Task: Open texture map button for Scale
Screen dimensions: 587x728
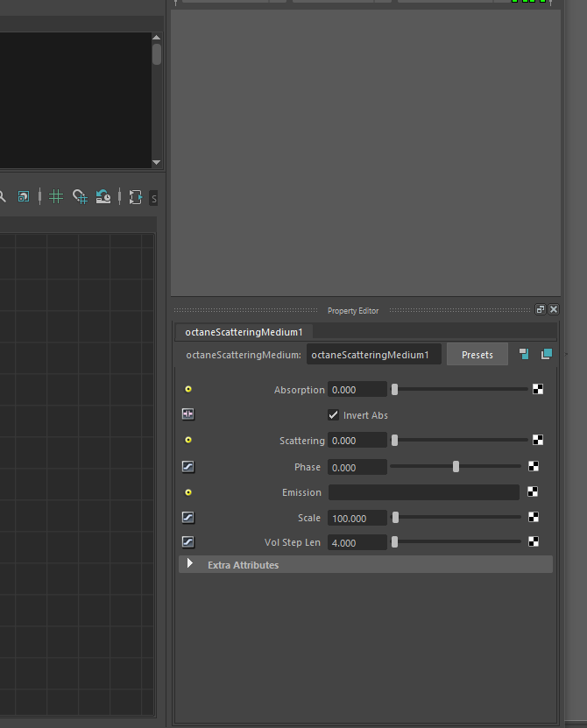Action: 534,517
